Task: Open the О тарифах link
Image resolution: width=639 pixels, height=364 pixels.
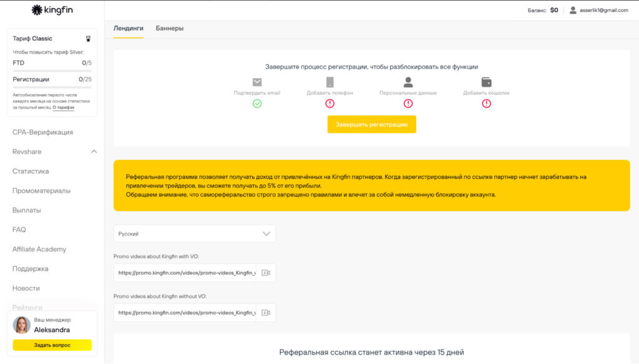Action: 64,107
